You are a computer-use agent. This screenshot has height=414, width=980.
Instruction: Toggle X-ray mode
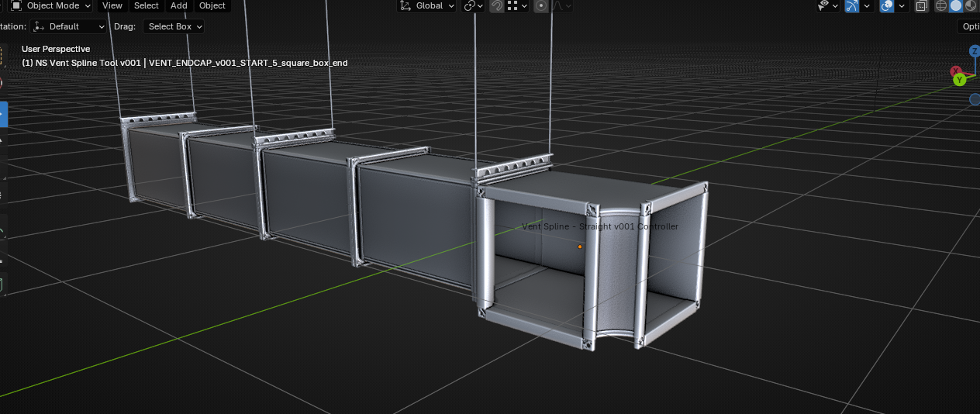point(922,5)
